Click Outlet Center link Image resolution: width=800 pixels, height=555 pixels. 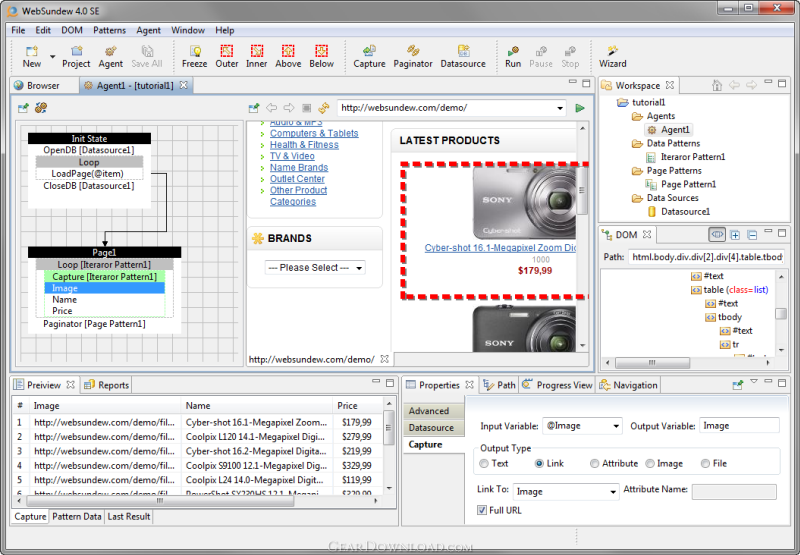click(297, 179)
